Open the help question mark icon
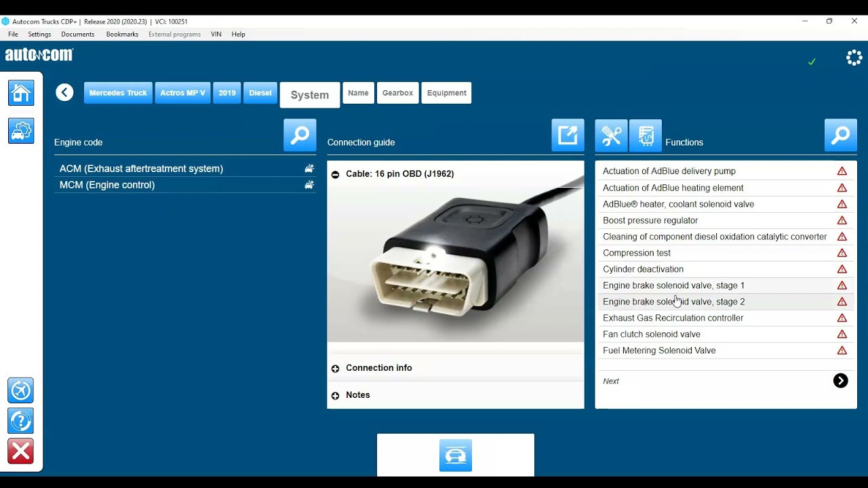 pyautogui.click(x=20, y=421)
